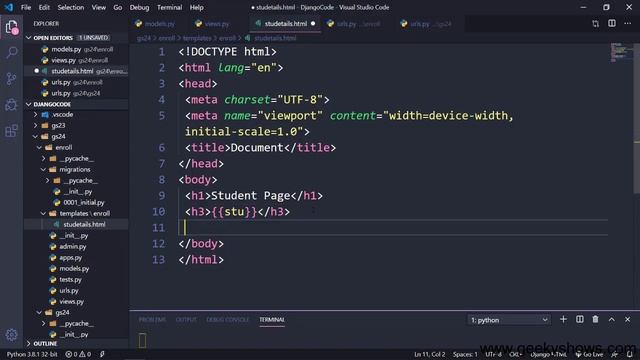Open the Debug menu
The width and height of the screenshot is (640, 360).
pyautogui.click(x=139, y=7)
